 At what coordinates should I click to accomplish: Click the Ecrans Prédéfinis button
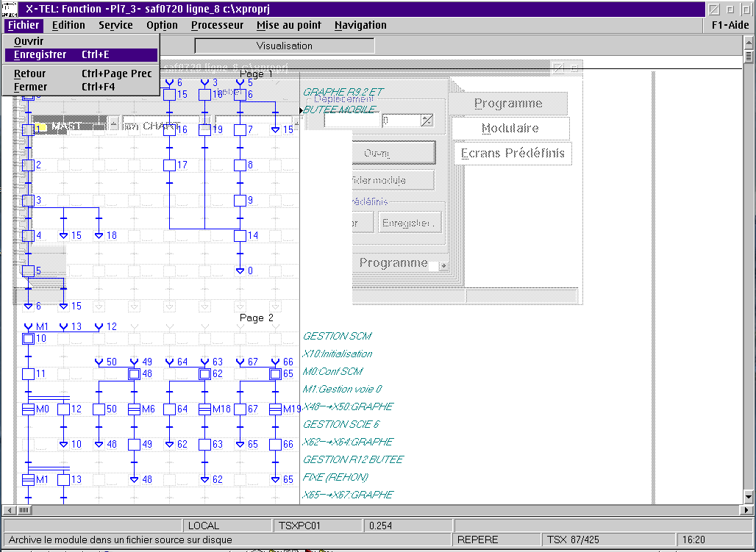512,154
